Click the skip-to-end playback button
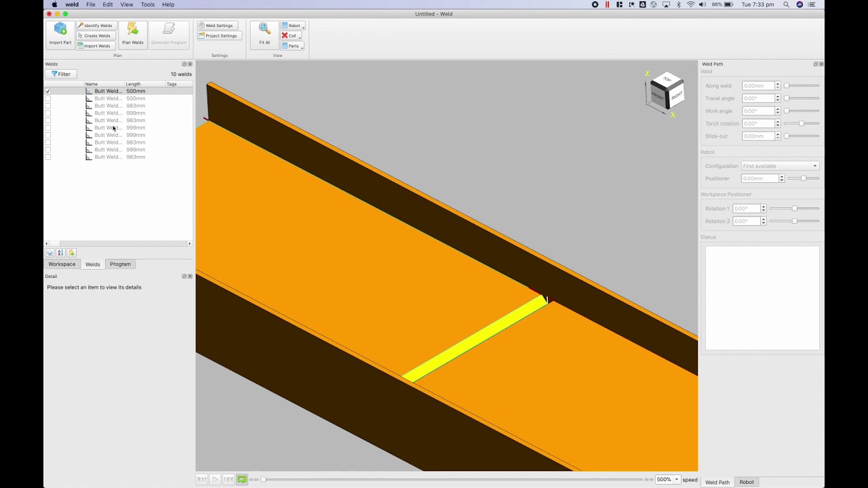This screenshot has height=488, width=868. 229,479
